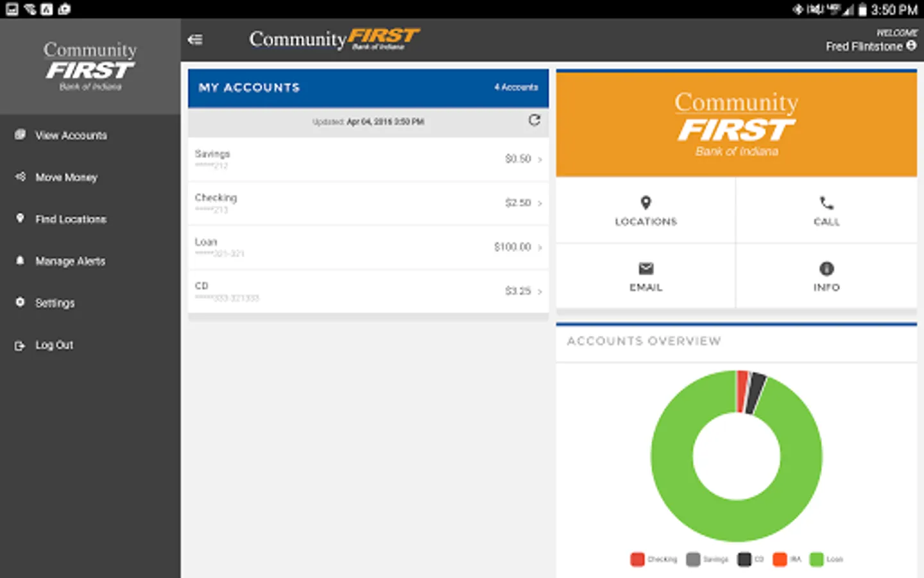Click the Community First logo in sidebar
The height and width of the screenshot is (578, 924).
tap(90, 67)
